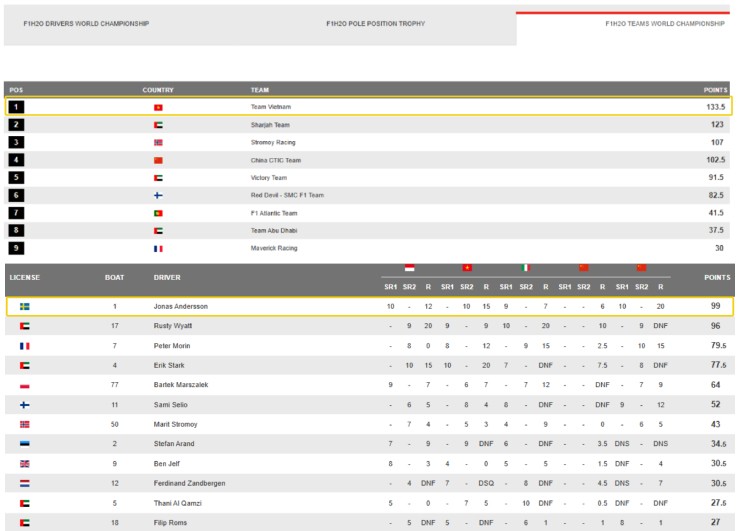The width and height of the screenshot is (740, 531).
Task: Click the position 9 badge for Maverick Racing
Action: tap(18, 248)
